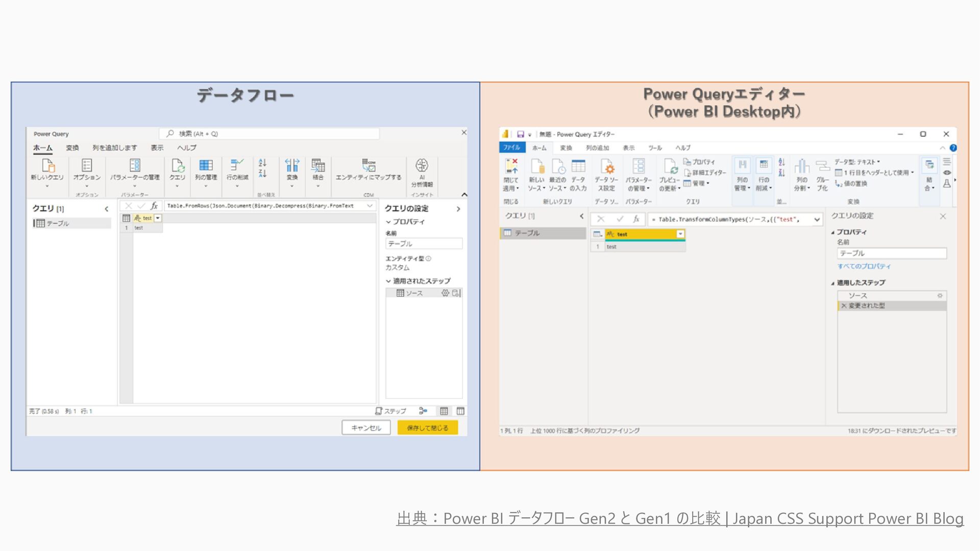Click キャンセル button in dataflow window
Viewport: 980px width, 551px height.
[x=366, y=428]
